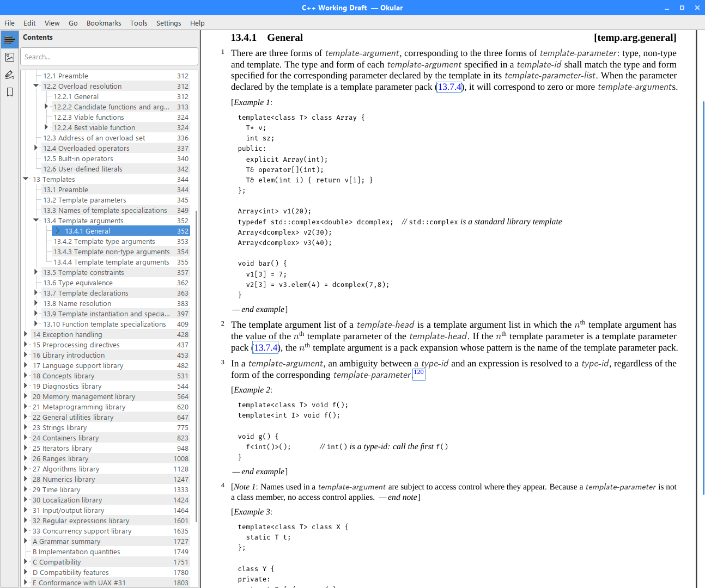Collapse the 13 Templates section
This screenshot has width=705, height=588.
pos(26,179)
